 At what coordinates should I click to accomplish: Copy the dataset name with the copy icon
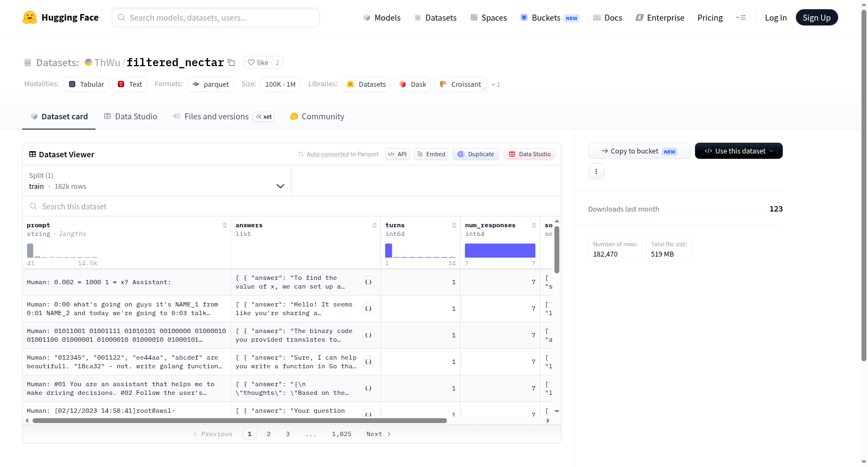pos(231,62)
